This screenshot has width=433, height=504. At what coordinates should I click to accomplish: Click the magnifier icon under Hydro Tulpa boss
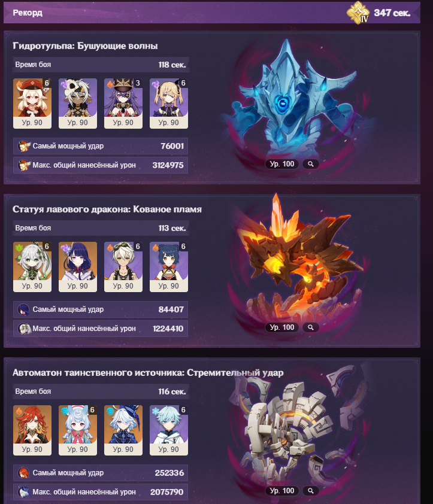pyautogui.click(x=310, y=164)
